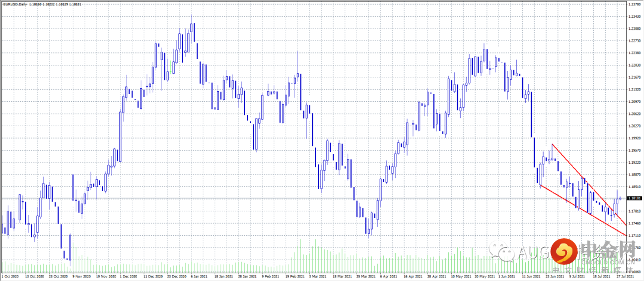The width and height of the screenshot is (644, 281).
Task: Click the 9 Nov 2020 date label
Action: click(x=81, y=277)
